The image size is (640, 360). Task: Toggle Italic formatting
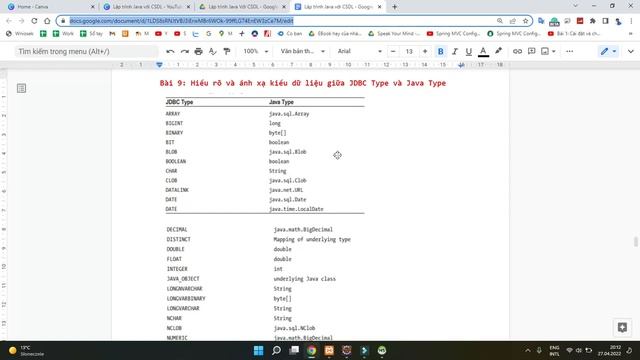click(x=455, y=51)
